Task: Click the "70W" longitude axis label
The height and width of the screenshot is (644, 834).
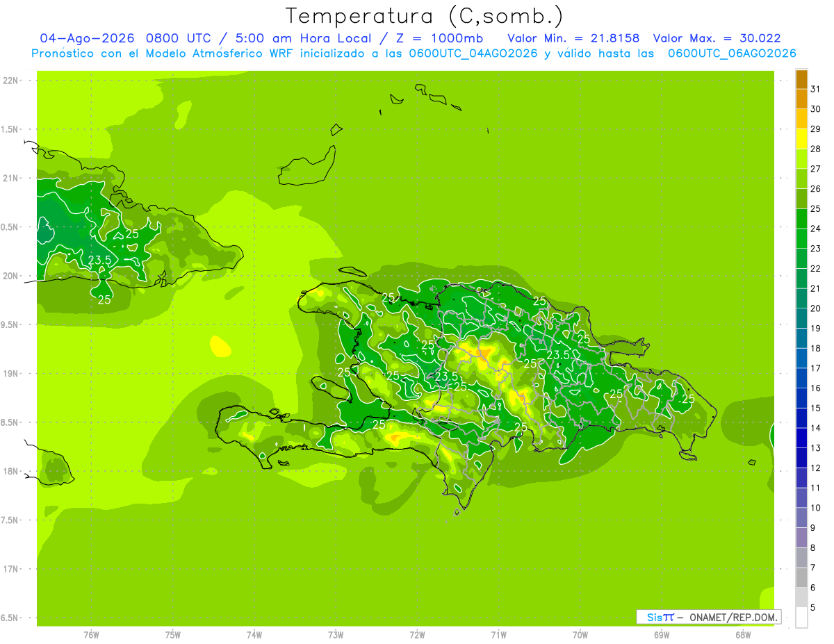Action: pyautogui.click(x=580, y=635)
